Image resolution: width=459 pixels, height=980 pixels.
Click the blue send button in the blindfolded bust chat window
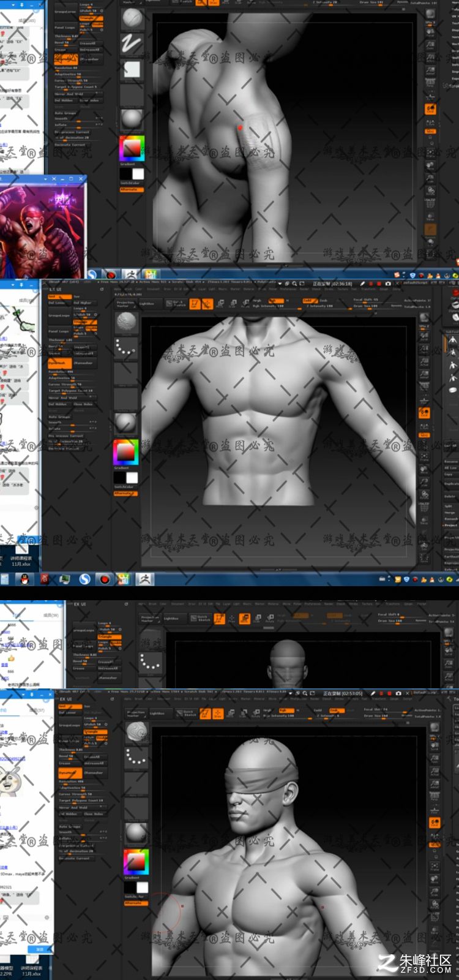coord(40,949)
